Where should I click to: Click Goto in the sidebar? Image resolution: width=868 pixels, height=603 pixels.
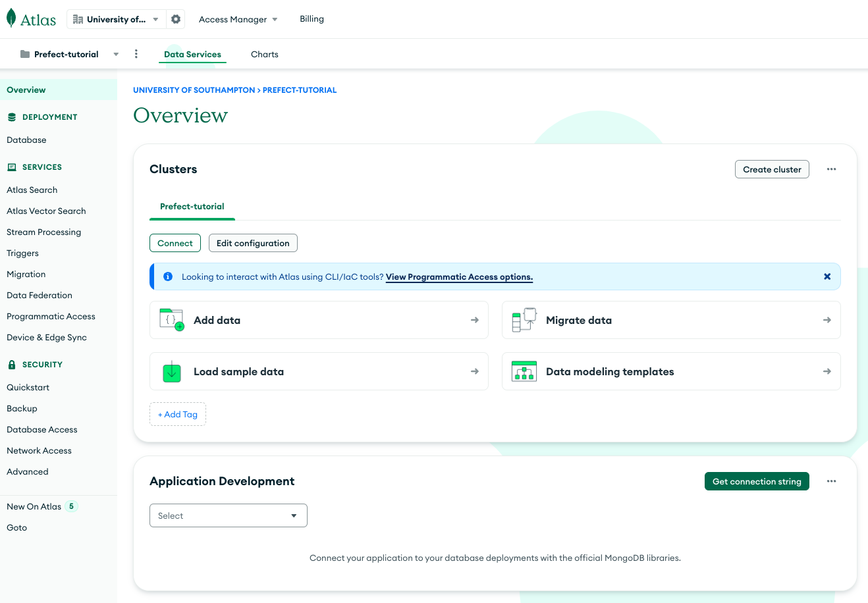16,527
